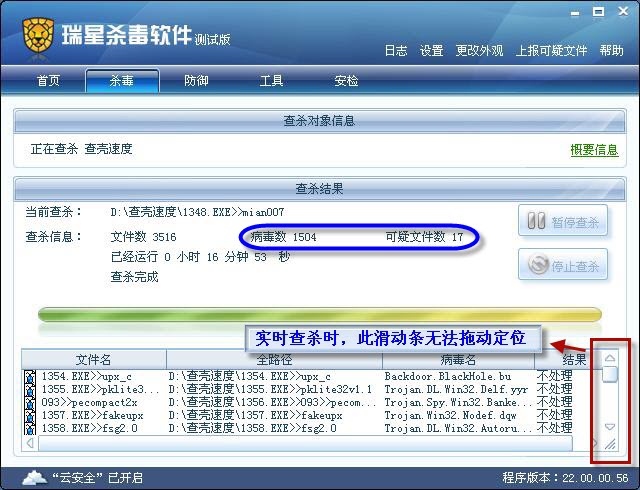Click the pause scan button
Image resolution: width=640 pixels, height=490 pixels.
pos(563,221)
